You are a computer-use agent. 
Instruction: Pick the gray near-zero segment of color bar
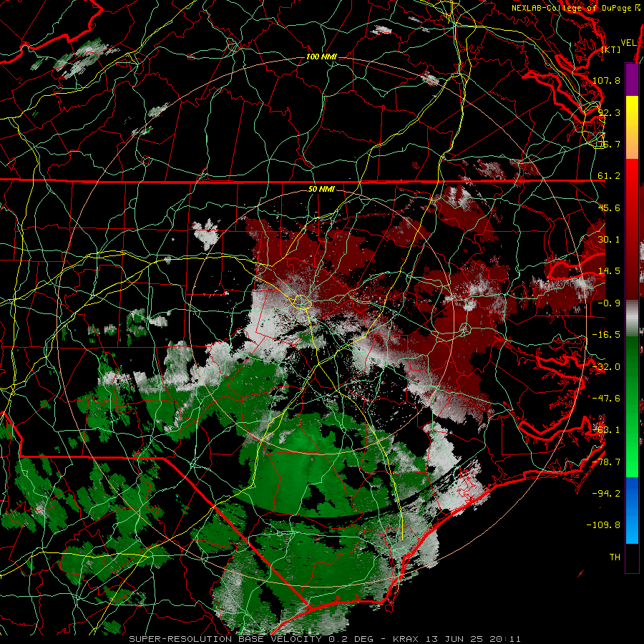point(632,318)
